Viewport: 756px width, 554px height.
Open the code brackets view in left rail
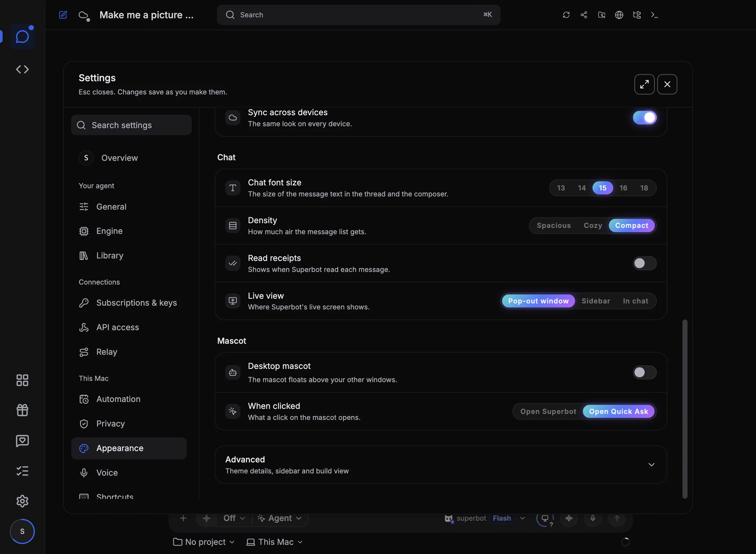pos(22,69)
